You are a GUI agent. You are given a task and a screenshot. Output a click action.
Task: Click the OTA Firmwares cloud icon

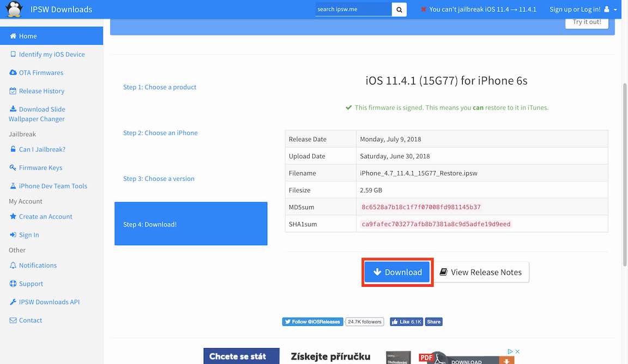point(13,72)
